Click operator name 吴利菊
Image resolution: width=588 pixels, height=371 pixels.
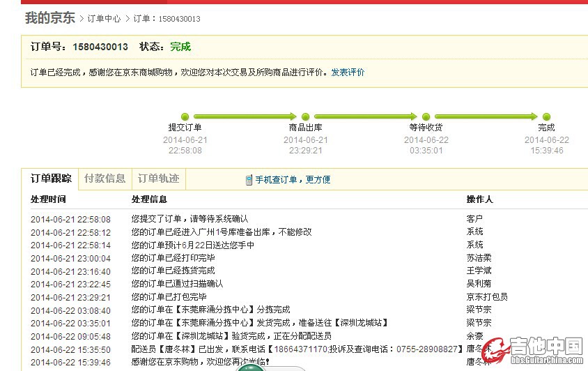tap(479, 284)
